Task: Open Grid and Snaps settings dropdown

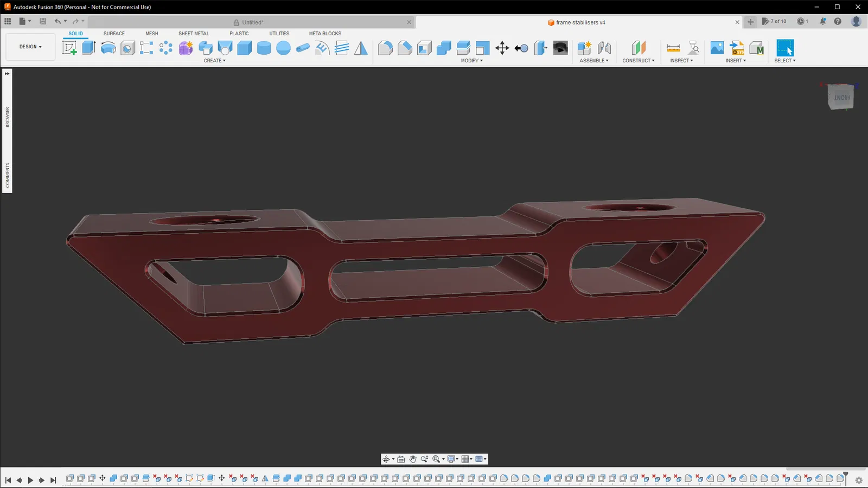Action: point(467,459)
